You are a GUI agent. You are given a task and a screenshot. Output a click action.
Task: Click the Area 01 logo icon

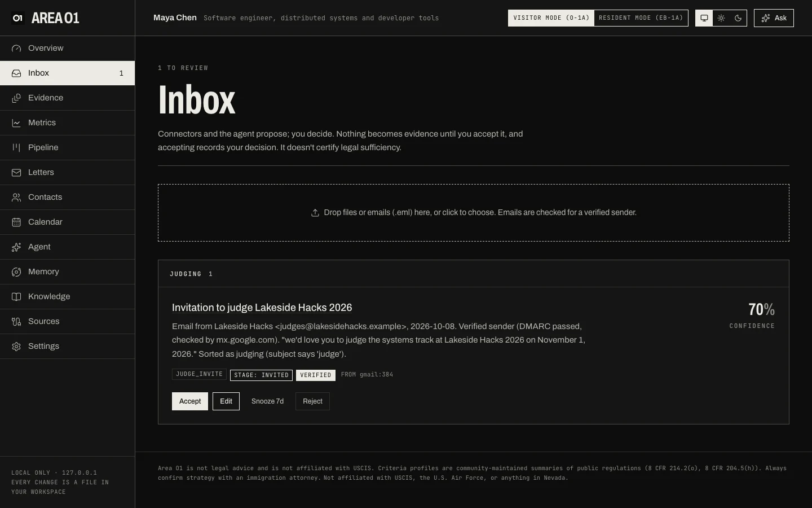pos(17,18)
